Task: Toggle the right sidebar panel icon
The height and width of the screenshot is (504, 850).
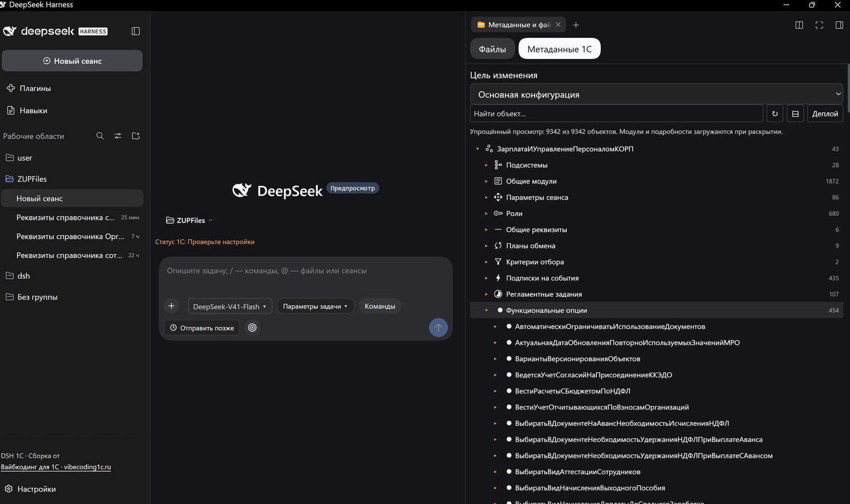Action: coord(839,25)
